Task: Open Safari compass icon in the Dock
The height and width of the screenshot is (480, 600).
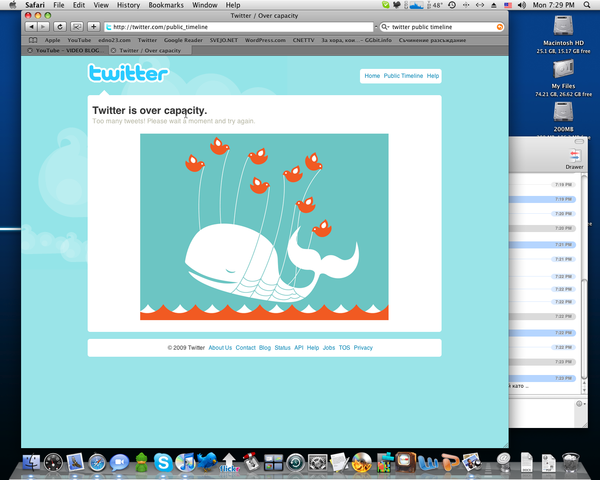Action: click(97, 463)
